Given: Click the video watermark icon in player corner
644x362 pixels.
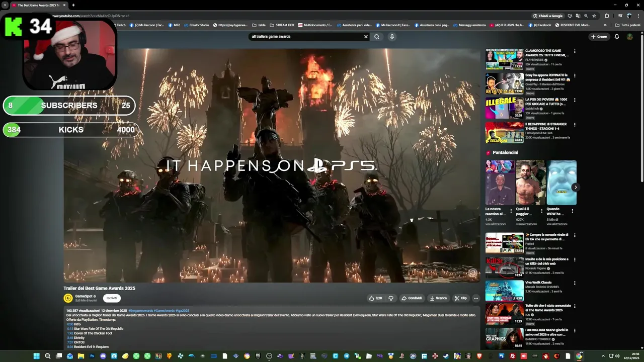Looking at the screenshot, I should point(472,274).
